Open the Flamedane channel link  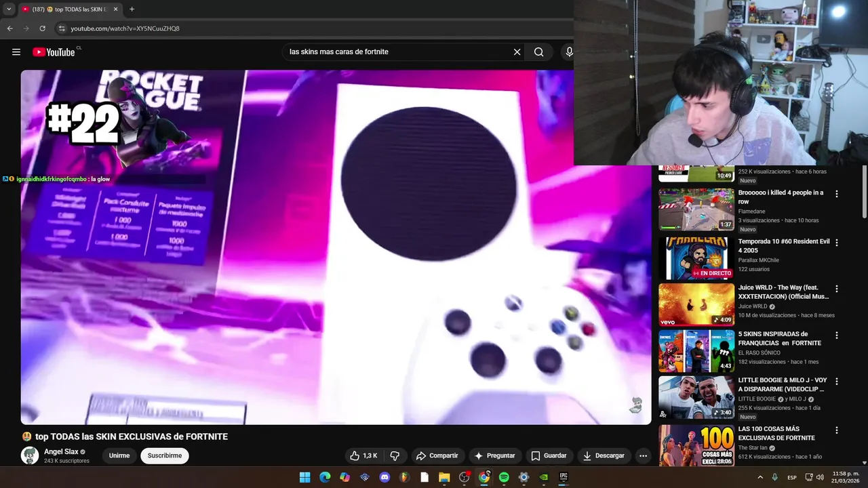tap(751, 211)
